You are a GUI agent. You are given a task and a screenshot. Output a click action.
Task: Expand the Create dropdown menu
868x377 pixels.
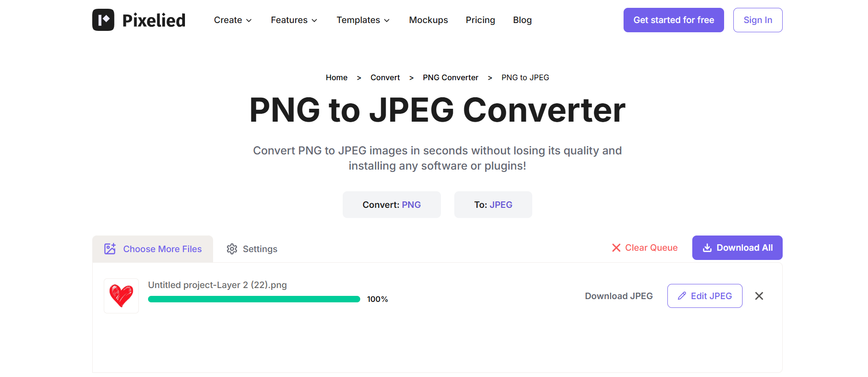pyautogui.click(x=232, y=20)
